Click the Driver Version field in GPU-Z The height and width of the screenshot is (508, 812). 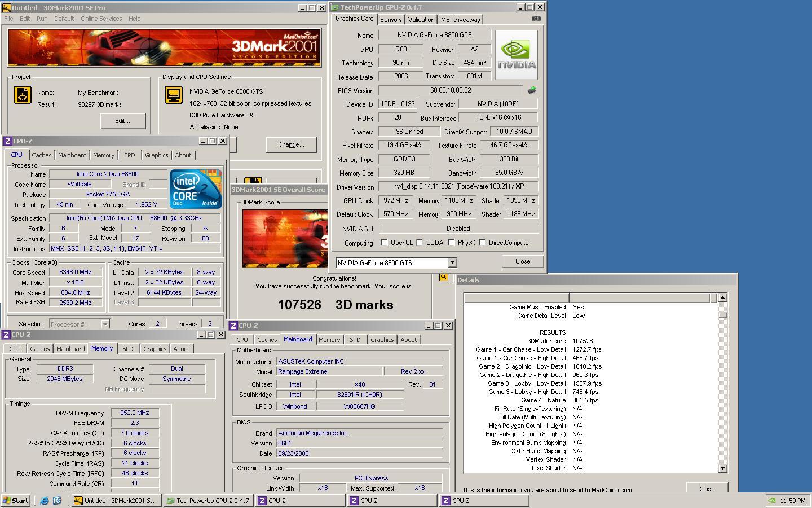tap(458, 186)
